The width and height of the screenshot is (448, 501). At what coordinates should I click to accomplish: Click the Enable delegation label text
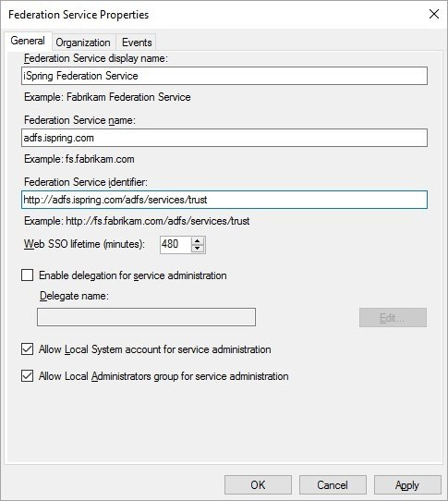(x=133, y=275)
